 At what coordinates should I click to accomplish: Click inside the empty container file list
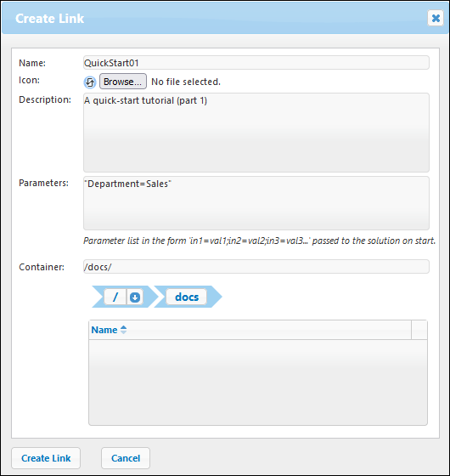pos(258,382)
